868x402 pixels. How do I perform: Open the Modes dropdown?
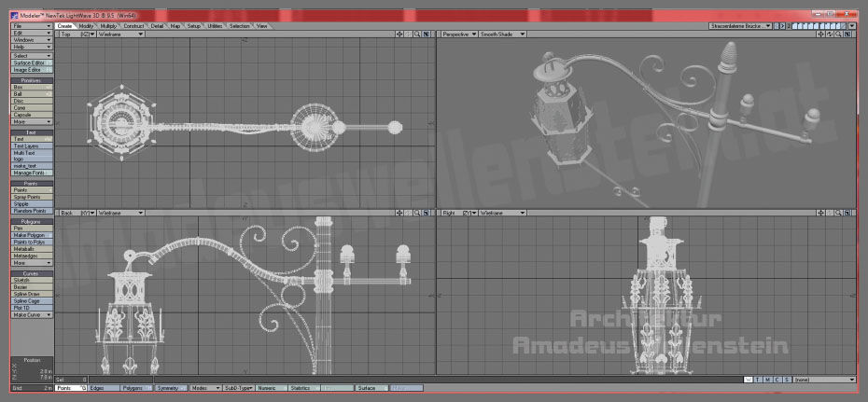coord(204,388)
